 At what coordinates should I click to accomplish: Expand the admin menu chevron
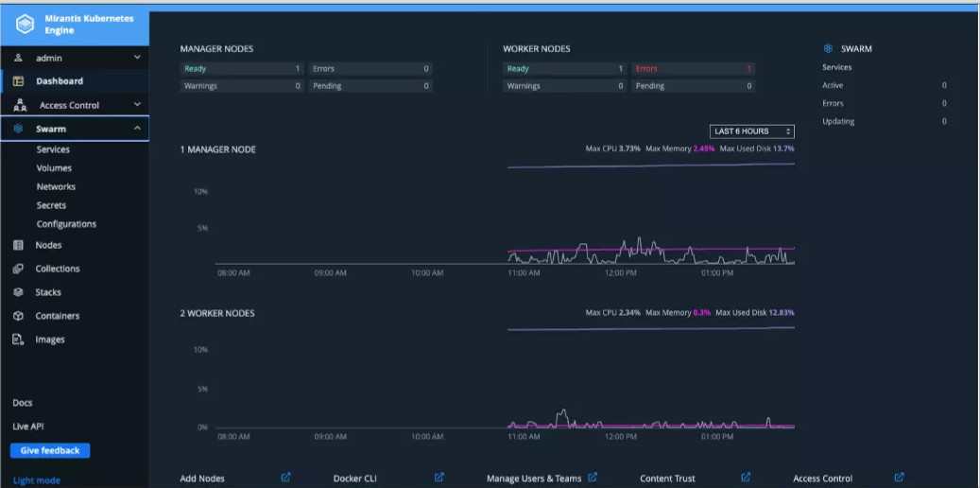tap(137, 58)
